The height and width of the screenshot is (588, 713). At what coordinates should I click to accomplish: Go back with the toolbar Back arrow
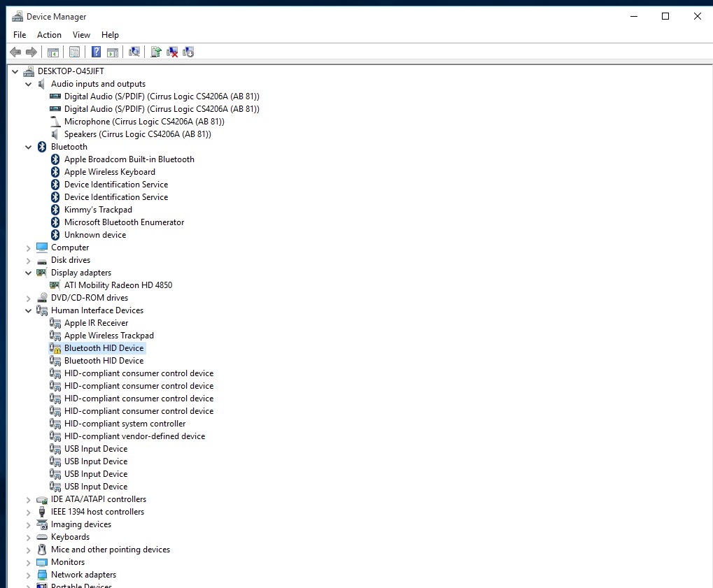coord(15,52)
